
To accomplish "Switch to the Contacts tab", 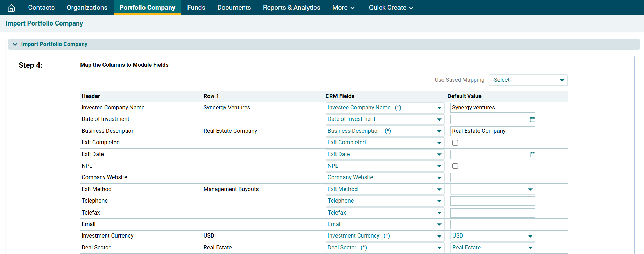I will pyautogui.click(x=41, y=8).
